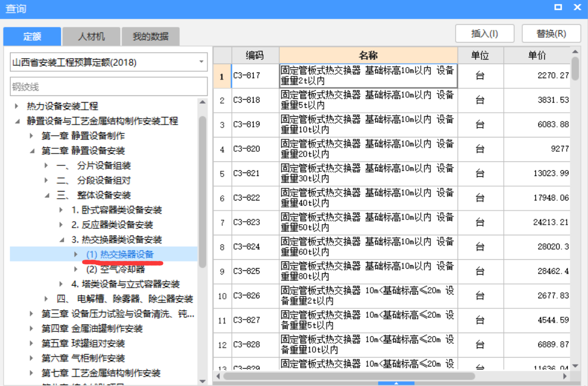This screenshot has width=588, height=386.
Task: Open the 山西省安装工程预算定额(2018) dropdown
Action: point(108,62)
